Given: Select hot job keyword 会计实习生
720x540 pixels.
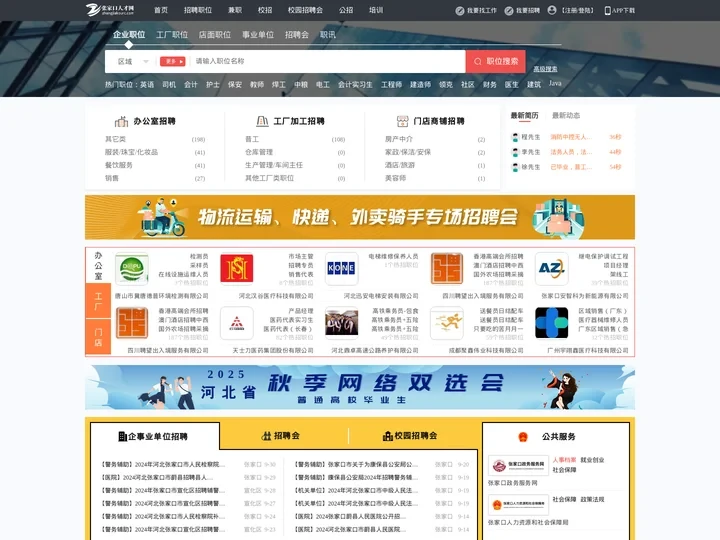Looking at the screenshot, I should click(x=355, y=84).
